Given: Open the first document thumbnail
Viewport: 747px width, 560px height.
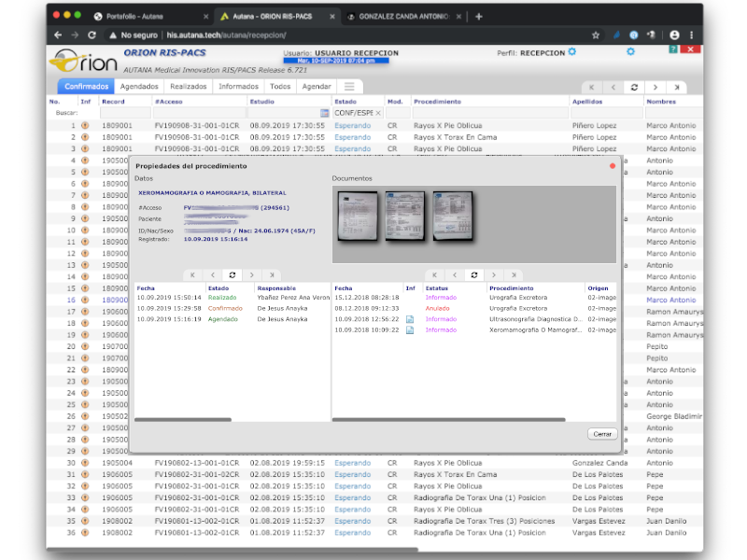Looking at the screenshot, I should (x=356, y=216).
